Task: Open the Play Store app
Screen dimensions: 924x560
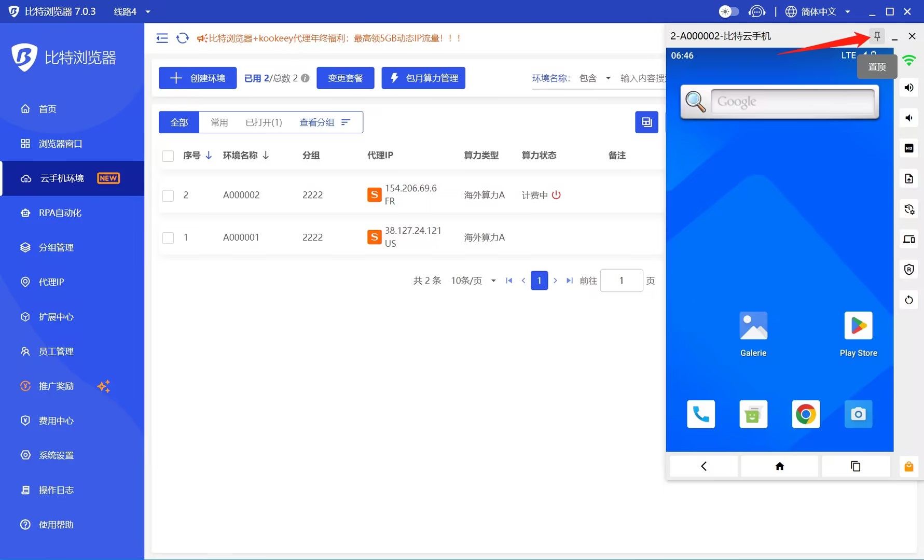Action: 859,334
